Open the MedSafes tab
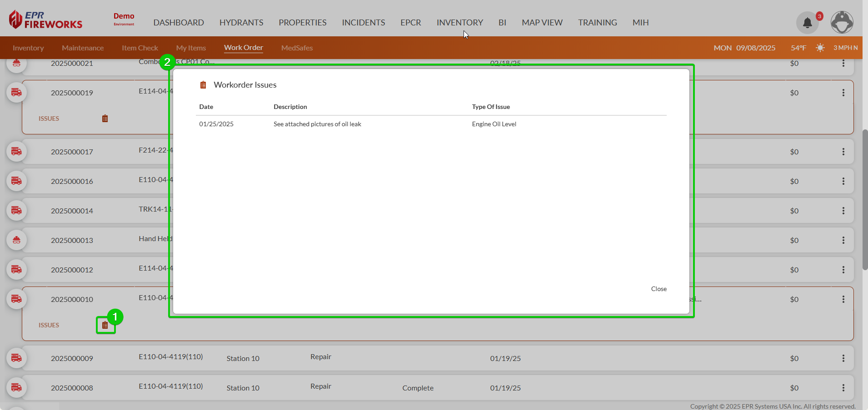 point(297,48)
